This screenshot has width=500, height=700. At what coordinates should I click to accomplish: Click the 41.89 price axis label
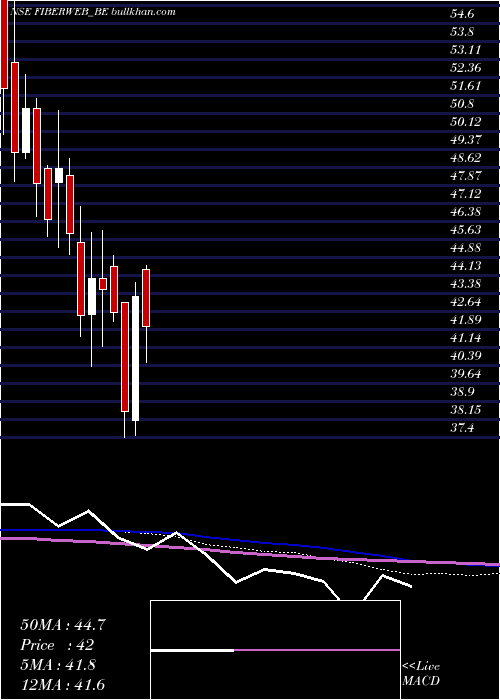pyautogui.click(x=465, y=320)
